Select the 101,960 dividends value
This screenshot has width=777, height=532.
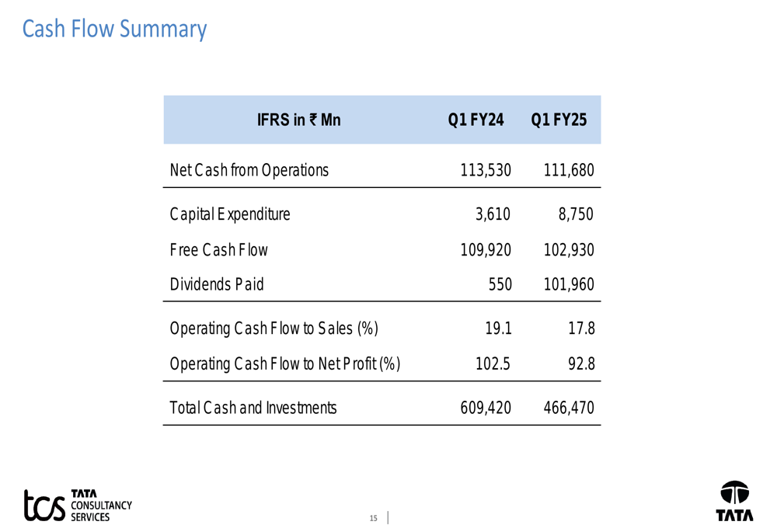pyautogui.click(x=569, y=285)
